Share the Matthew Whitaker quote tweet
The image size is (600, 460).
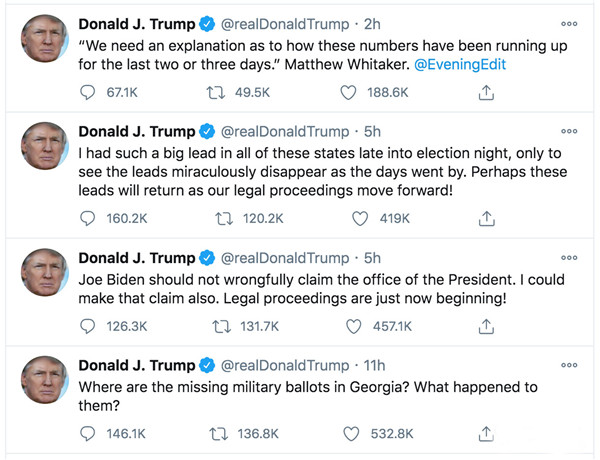(x=487, y=92)
